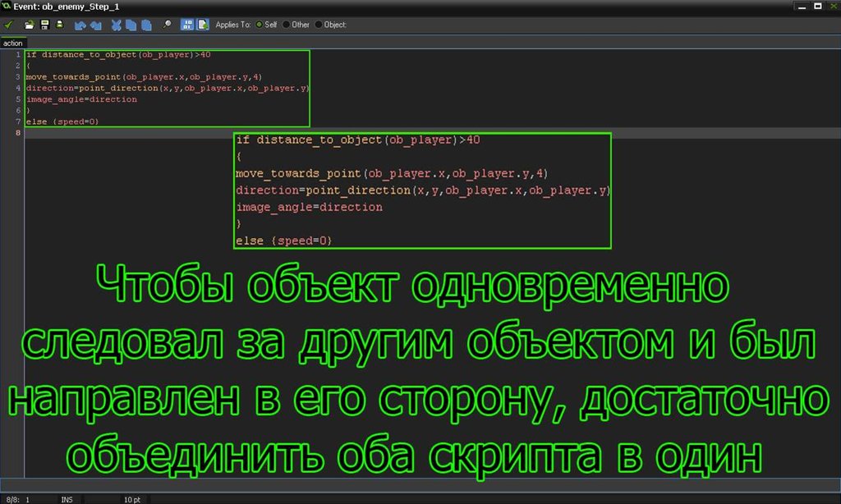Click the window icon beside 'Event: ob_enemy_Step_1'
Screen dimensions: 841x504
[x=6, y=6]
